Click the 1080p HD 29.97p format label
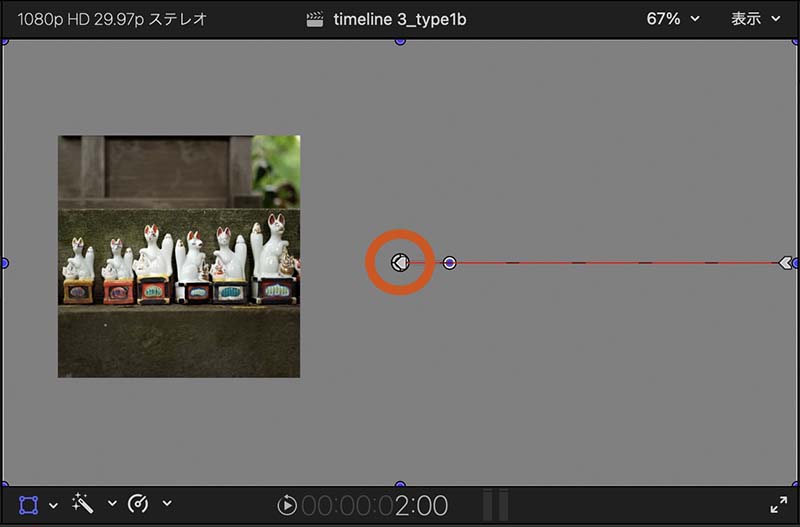 (x=112, y=19)
